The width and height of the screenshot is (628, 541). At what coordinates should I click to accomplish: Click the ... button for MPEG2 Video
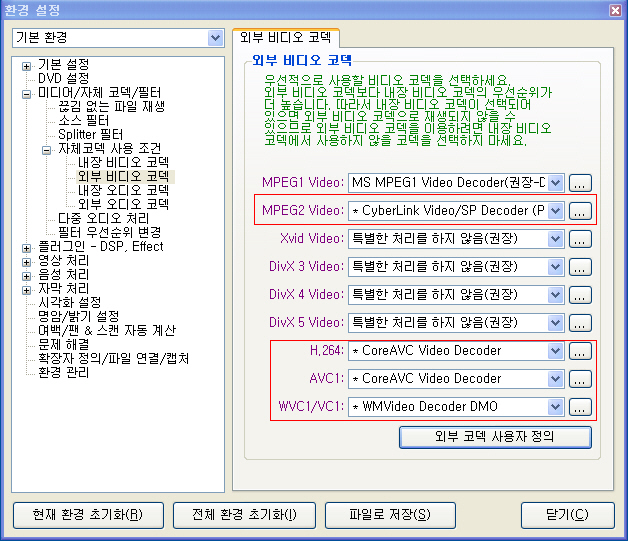[580, 211]
